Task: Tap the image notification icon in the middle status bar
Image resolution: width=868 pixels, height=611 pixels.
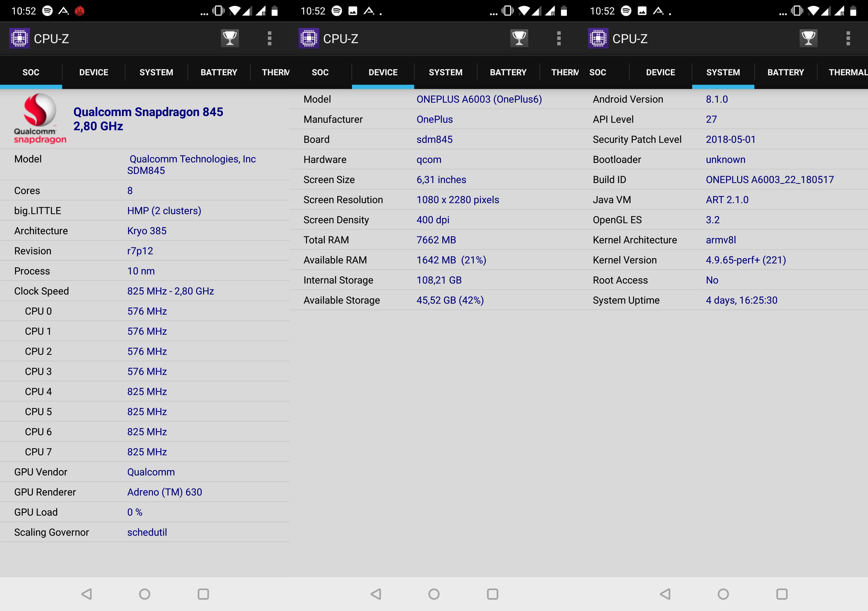Action: (353, 11)
